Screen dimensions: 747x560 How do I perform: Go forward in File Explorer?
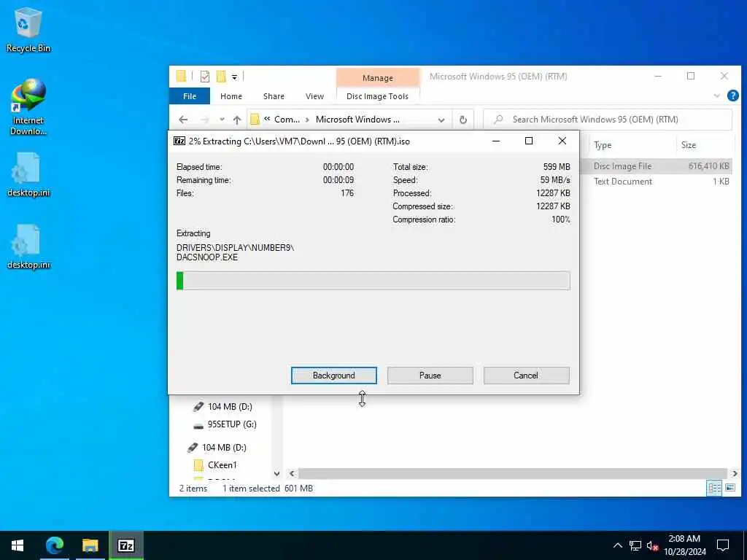[204, 120]
